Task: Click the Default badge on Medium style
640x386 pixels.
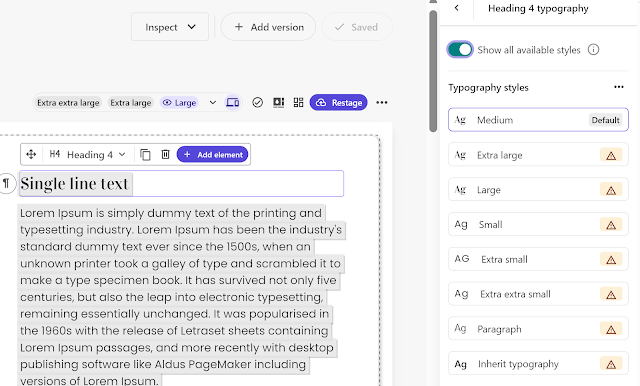Action: pyautogui.click(x=606, y=120)
